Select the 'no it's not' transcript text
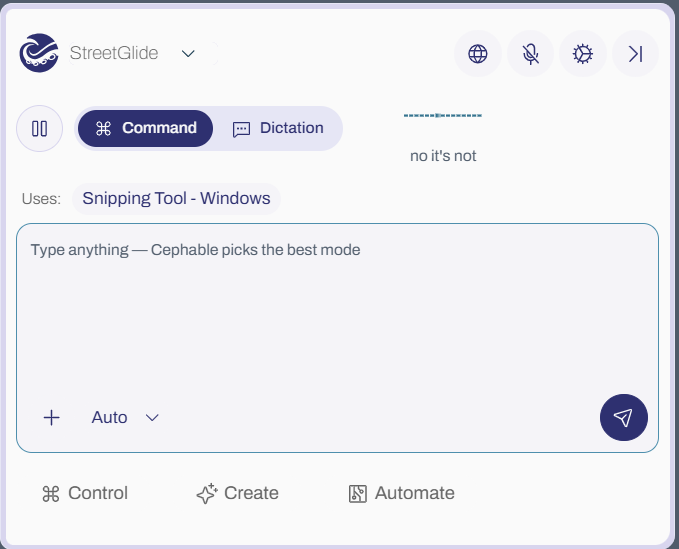Screen dimensions: 679x549 443,156
